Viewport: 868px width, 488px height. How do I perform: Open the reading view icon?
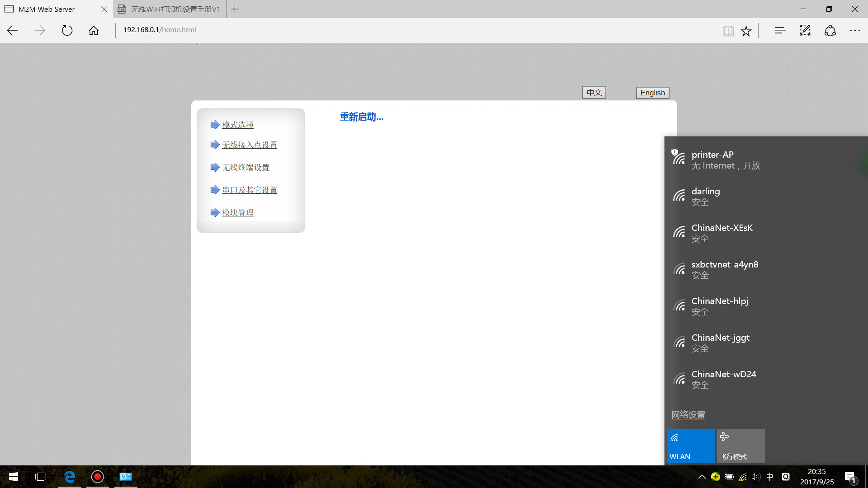click(728, 31)
